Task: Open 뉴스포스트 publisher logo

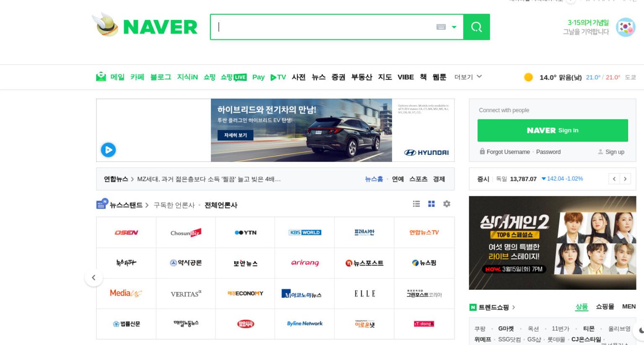Action: click(x=364, y=263)
